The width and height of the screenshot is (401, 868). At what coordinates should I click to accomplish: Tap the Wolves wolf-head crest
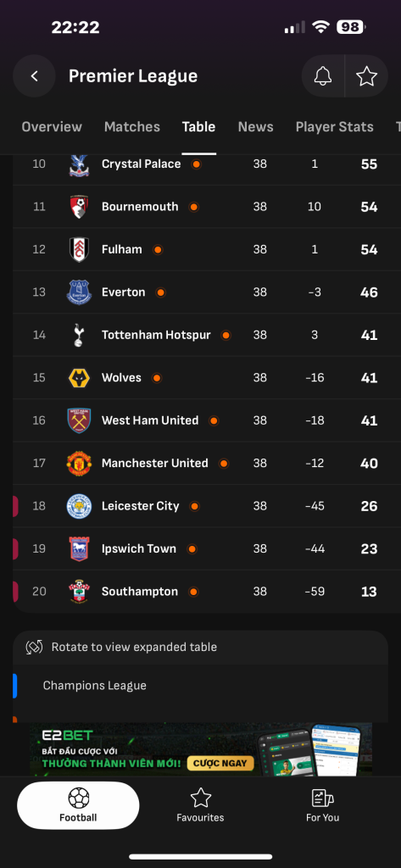click(x=79, y=378)
